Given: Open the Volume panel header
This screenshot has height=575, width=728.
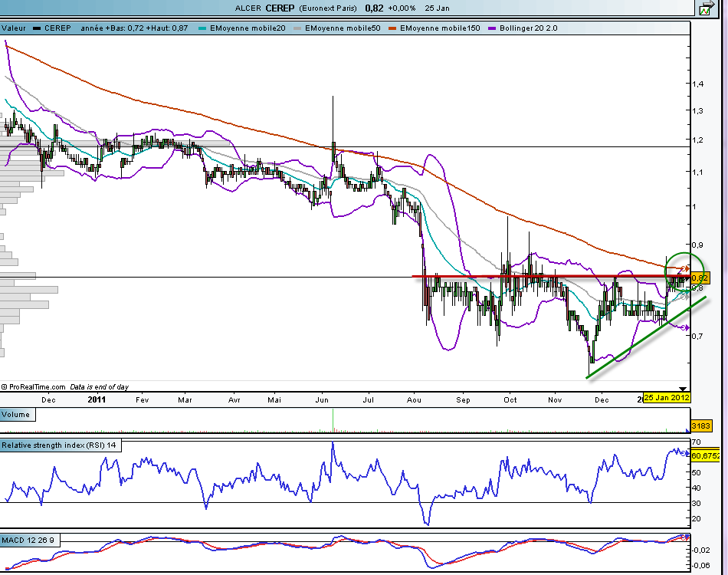Looking at the screenshot, I should [16, 415].
